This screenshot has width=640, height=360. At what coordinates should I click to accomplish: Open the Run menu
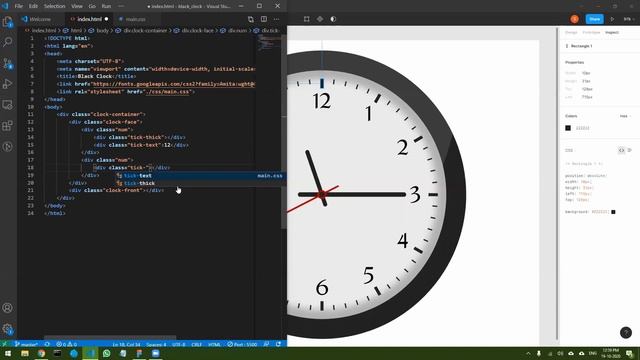coord(106,6)
